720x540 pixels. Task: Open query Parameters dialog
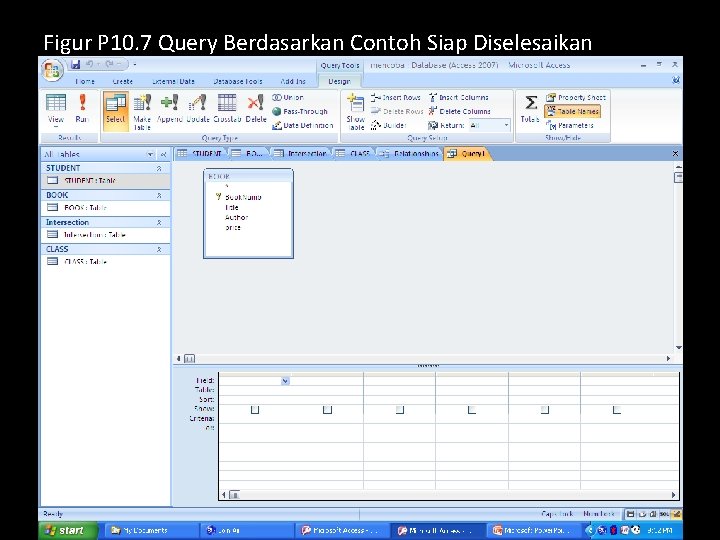coord(570,125)
